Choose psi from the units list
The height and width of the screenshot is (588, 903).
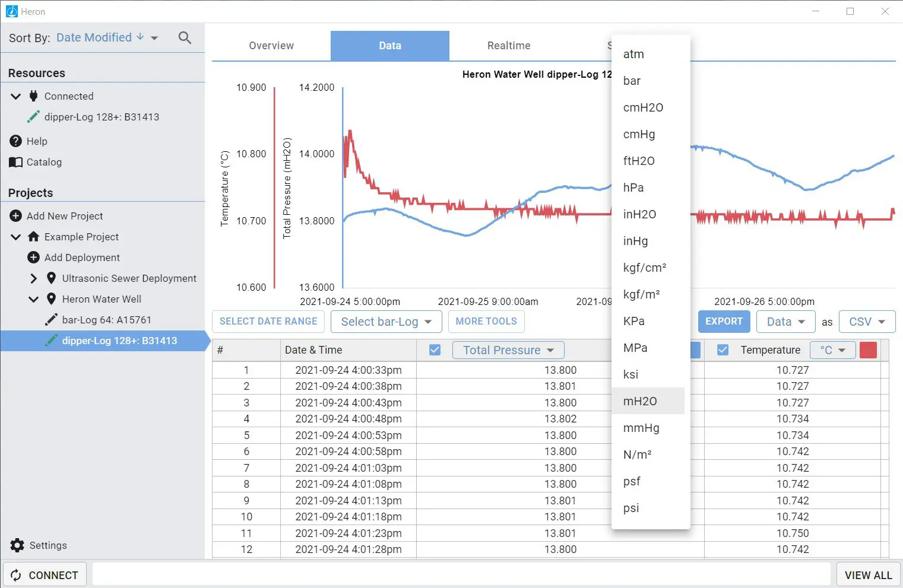631,508
